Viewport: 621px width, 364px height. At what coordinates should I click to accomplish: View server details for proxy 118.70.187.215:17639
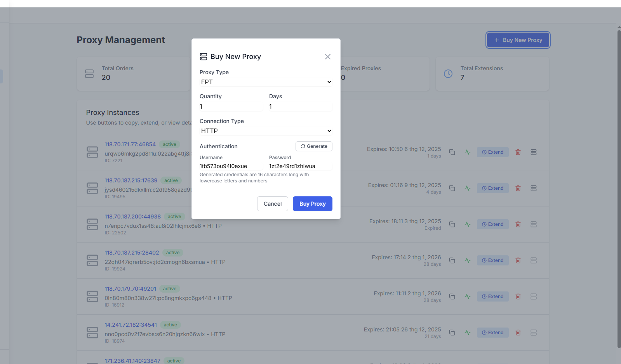pos(533,188)
